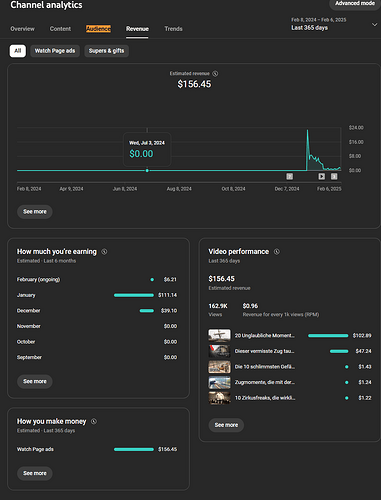The width and height of the screenshot is (381, 500).
Task: Open the 20 Unglaubliche Moment video thumbnail
Action: 219,335
